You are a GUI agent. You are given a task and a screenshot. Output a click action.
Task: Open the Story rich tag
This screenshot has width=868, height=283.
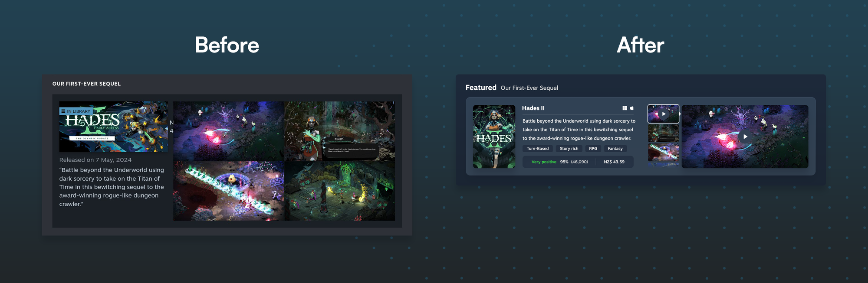click(x=569, y=149)
